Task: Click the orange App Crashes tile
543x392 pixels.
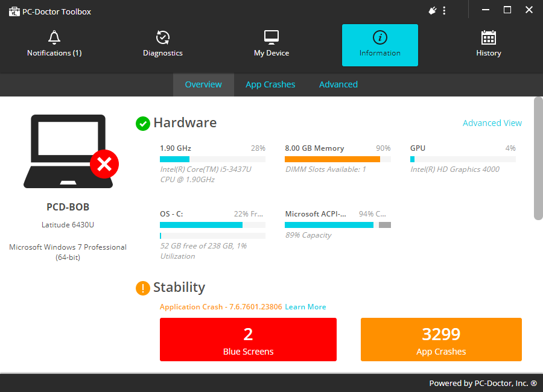Action: (441, 340)
